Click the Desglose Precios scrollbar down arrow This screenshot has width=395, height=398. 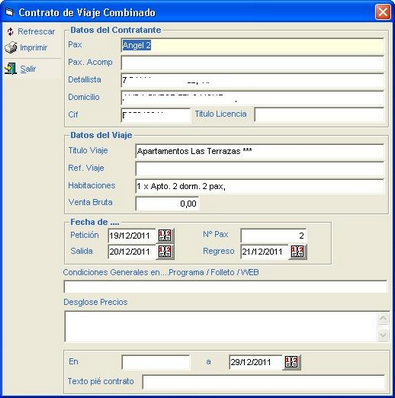[x=383, y=335]
